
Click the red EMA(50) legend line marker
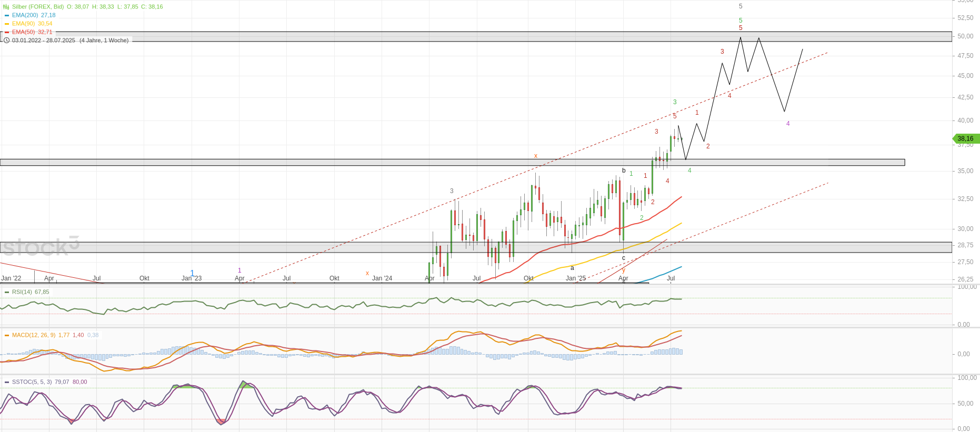point(7,32)
